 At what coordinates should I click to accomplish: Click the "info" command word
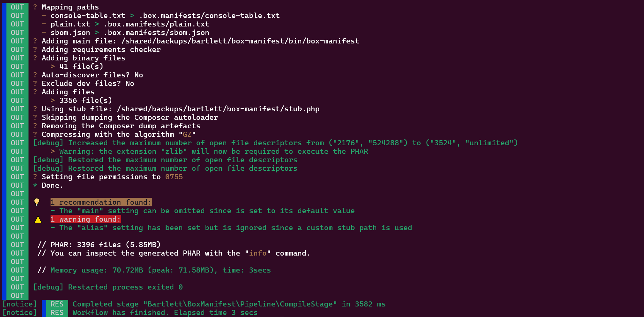pos(258,253)
